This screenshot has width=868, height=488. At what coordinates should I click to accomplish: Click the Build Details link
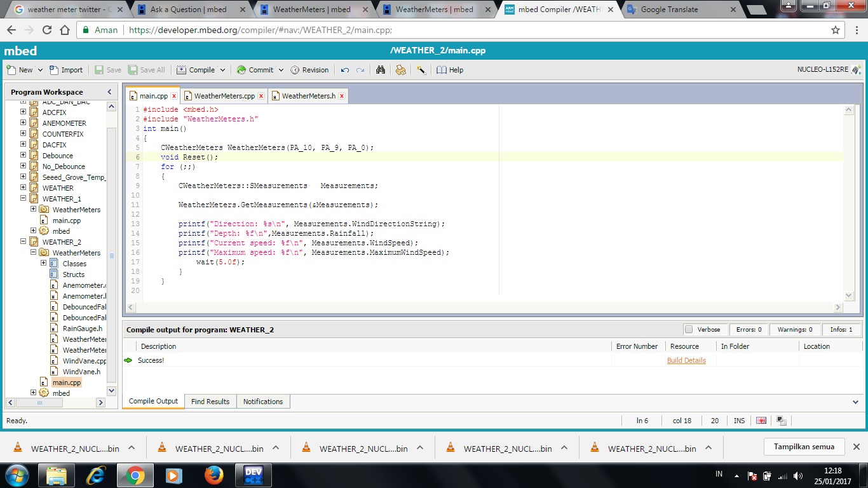pos(686,360)
